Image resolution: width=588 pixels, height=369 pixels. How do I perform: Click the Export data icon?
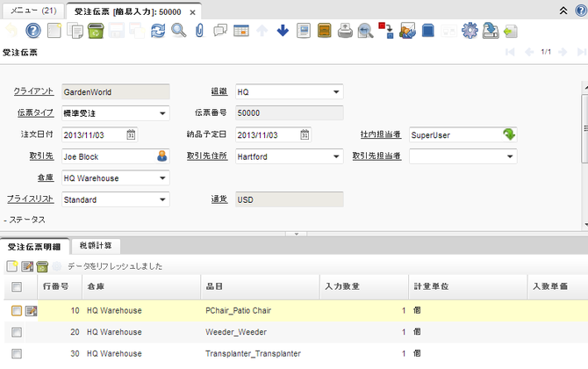pyautogui.click(x=490, y=31)
